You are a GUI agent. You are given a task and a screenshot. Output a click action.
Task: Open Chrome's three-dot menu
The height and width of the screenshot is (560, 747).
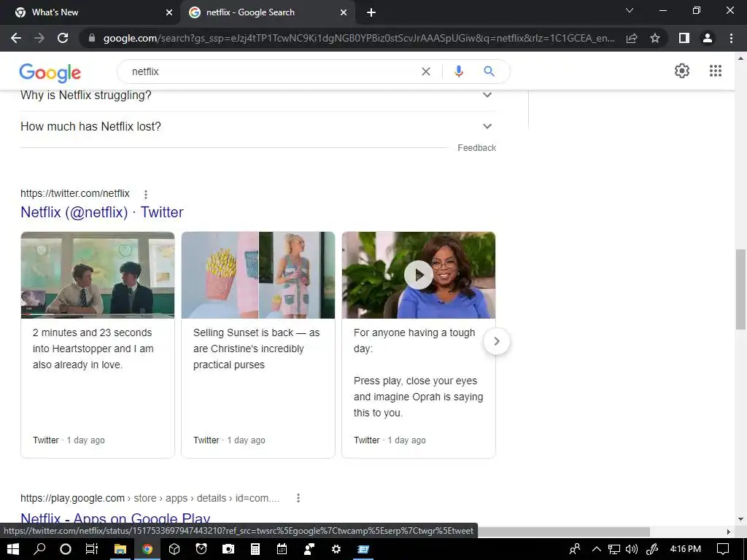click(731, 38)
